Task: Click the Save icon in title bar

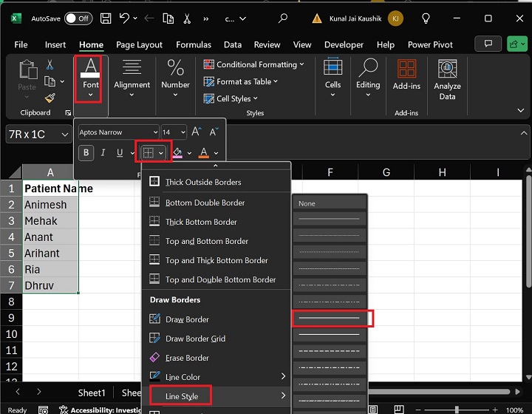Action: pyautogui.click(x=106, y=18)
